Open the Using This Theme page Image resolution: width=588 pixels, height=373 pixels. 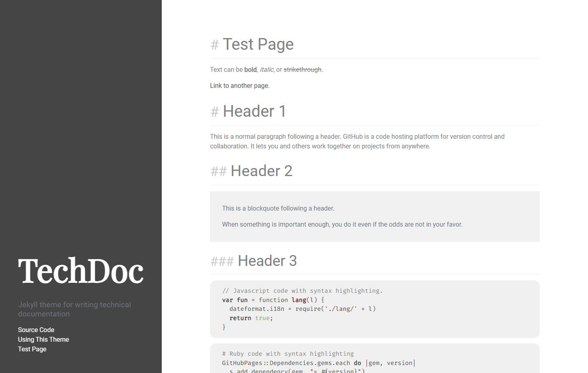(x=43, y=339)
